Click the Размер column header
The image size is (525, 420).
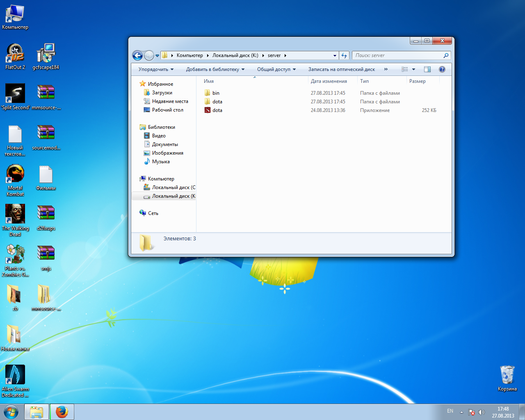[423, 81]
